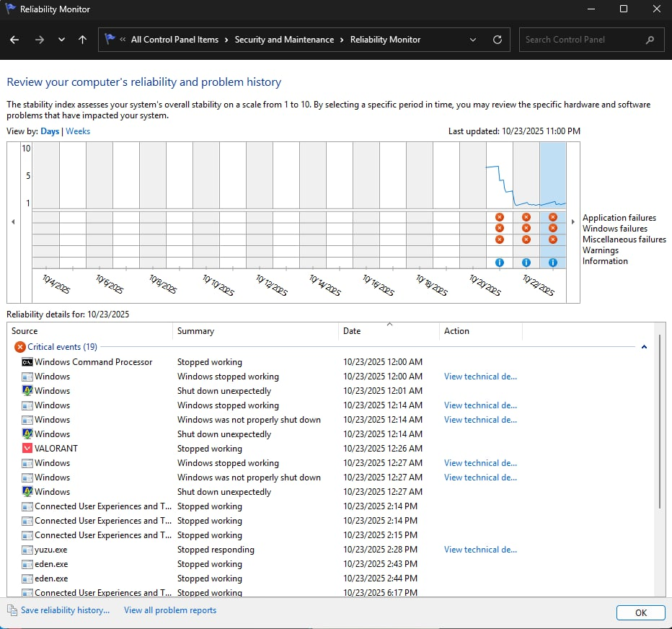This screenshot has height=629, width=672.
Task: Click the search magnifier icon
Action: (650, 40)
